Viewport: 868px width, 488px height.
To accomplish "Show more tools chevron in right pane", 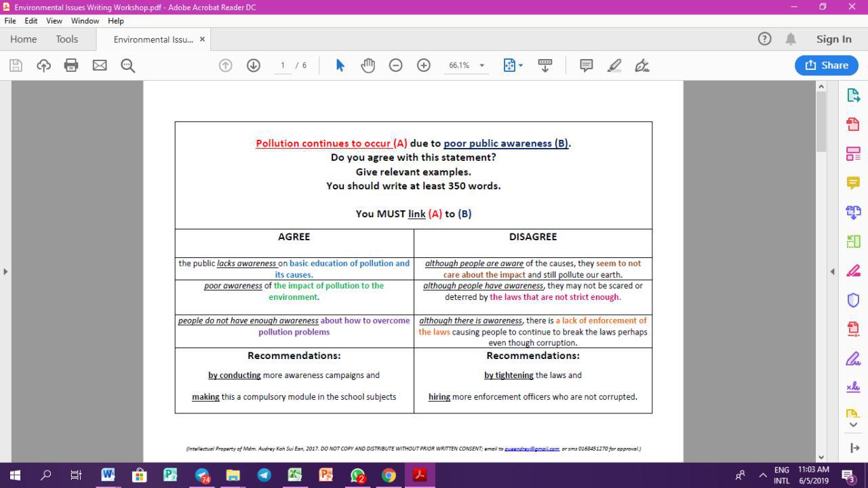I will click(853, 425).
